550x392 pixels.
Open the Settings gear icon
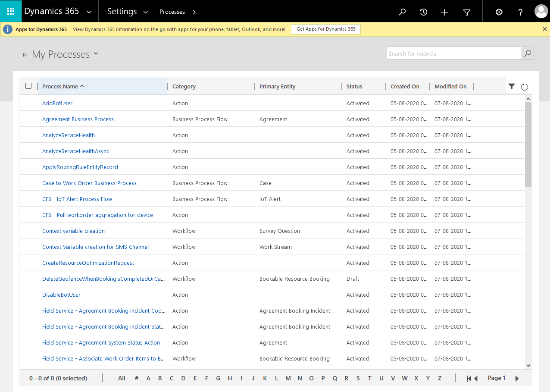(x=499, y=12)
